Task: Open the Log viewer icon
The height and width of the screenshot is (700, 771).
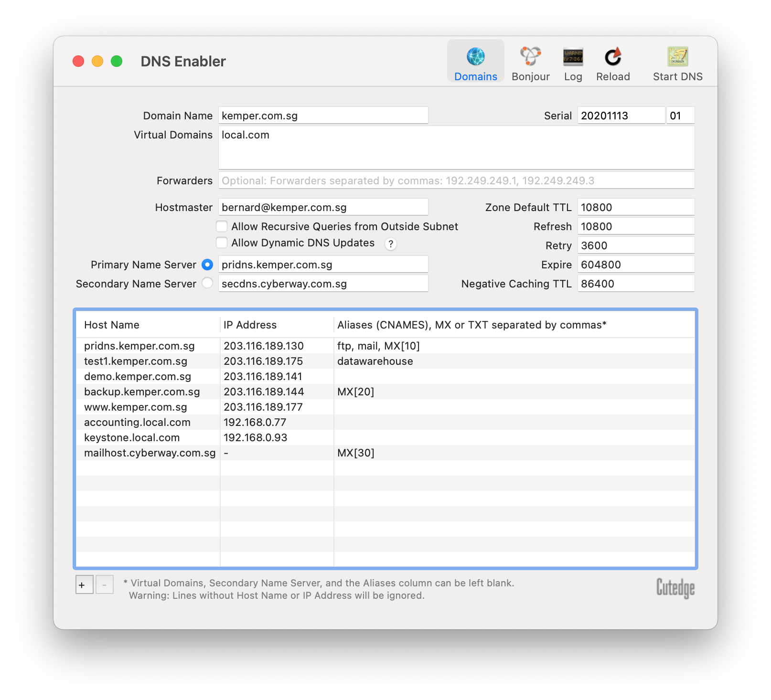Action: 573,57
